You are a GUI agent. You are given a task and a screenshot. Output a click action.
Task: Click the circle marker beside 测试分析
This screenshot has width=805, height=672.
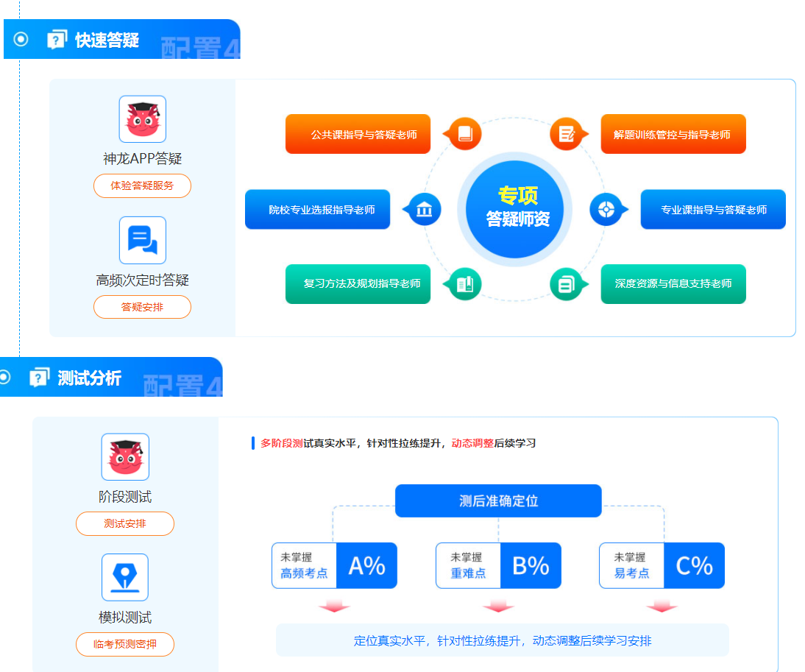pos(4,378)
